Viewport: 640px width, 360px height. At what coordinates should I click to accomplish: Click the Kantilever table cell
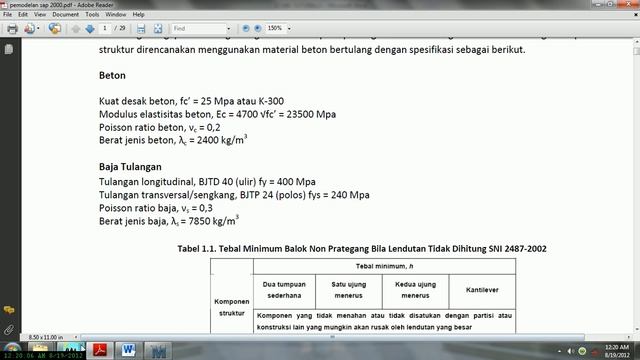(x=482, y=290)
